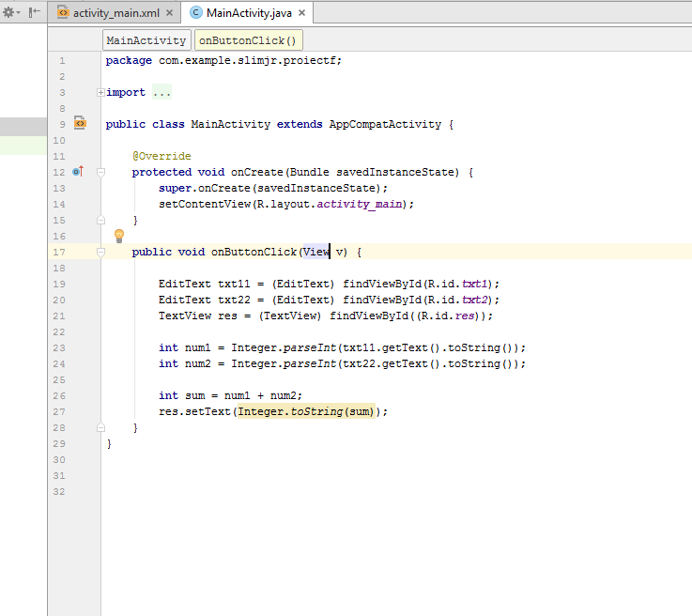Click the fold end marker of onCreate
The height and width of the screenshot is (616, 692).
(100, 220)
